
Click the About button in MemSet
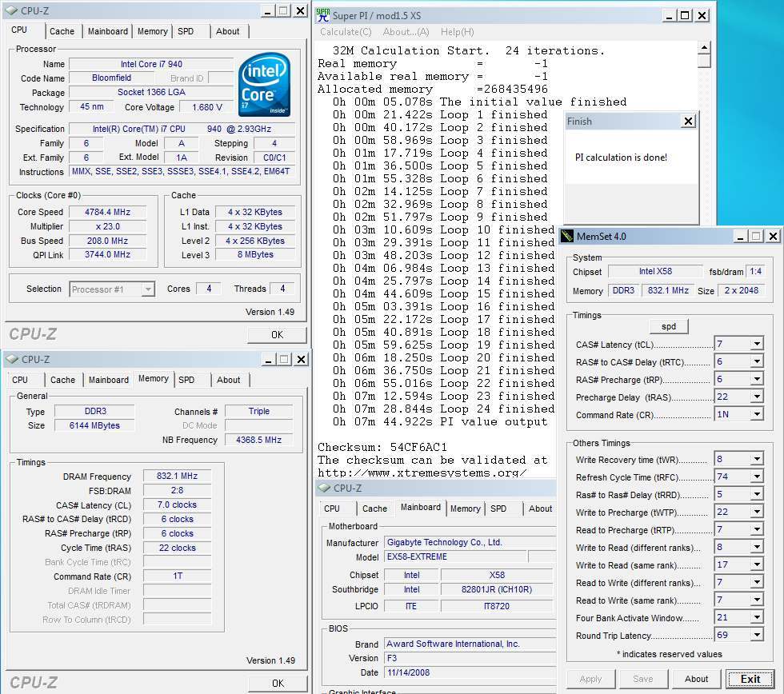(696, 679)
